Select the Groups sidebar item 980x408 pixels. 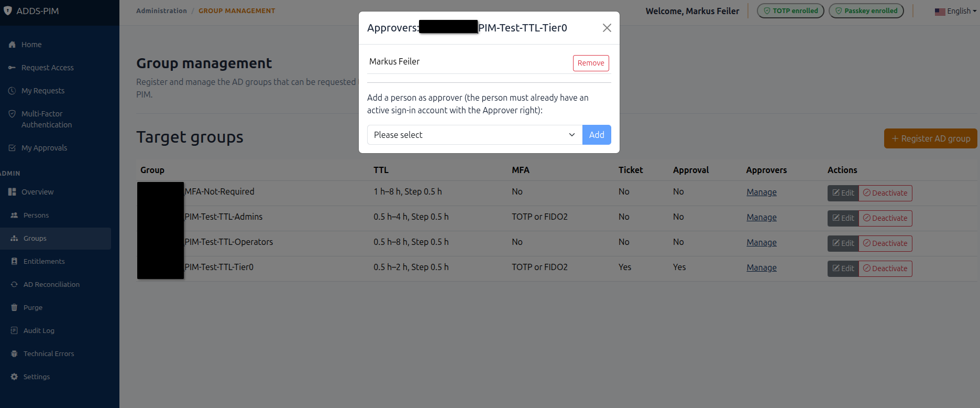point(56,239)
